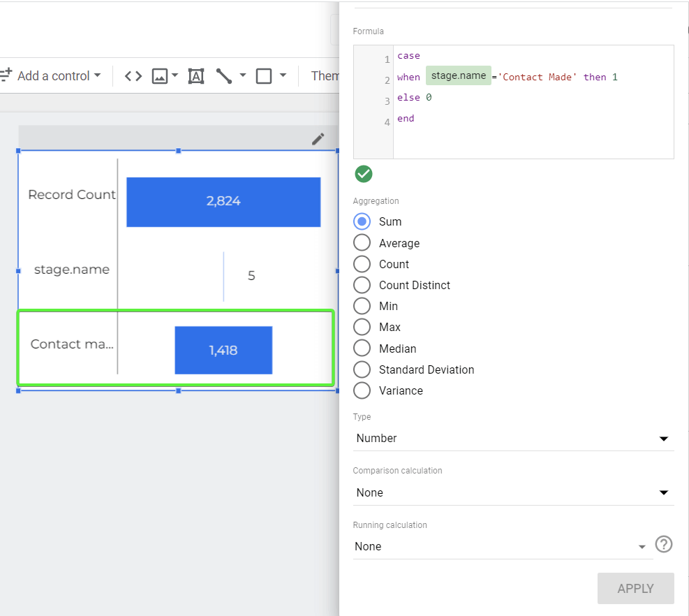Click the 'end' keyword in formula
This screenshot has width=689, height=616.
[406, 118]
